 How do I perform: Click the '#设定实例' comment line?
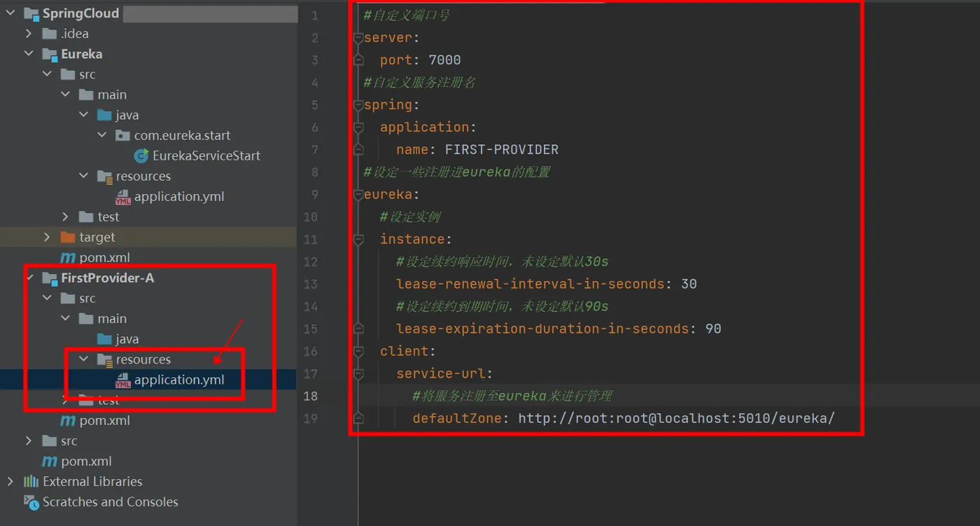click(410, 217)
